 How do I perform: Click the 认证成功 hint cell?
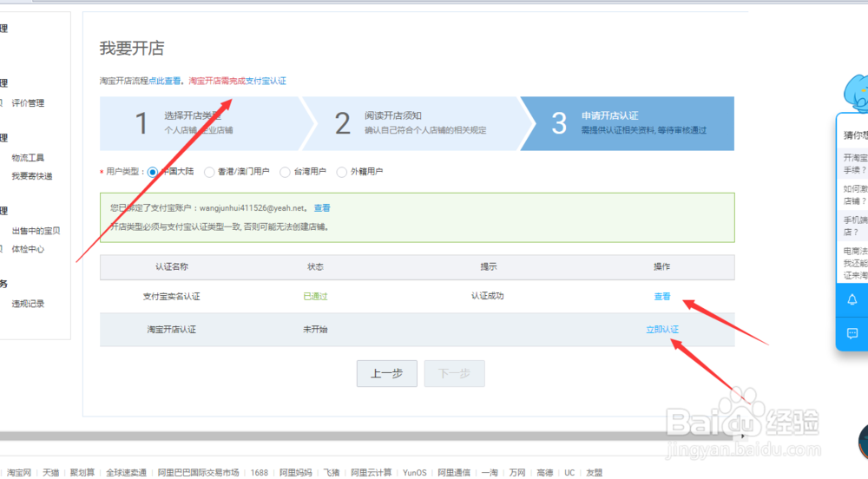488,296
